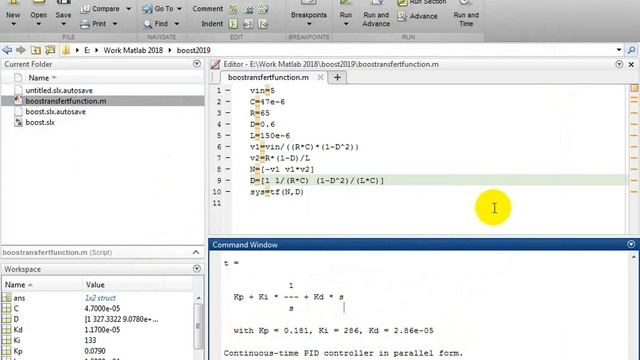Open the Breakpoints dropdown arrow
This screenshot has height=360, width=640.
point(309,24)
